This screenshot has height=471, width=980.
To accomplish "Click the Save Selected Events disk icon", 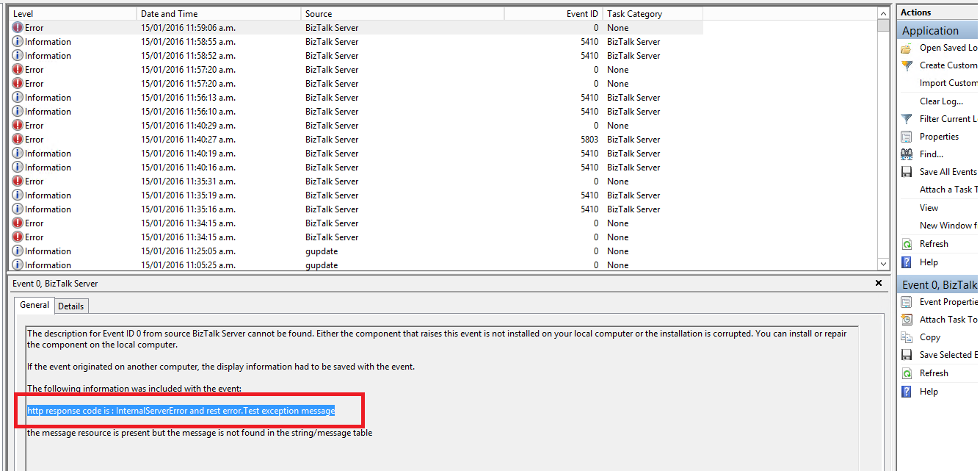I will [907, 355].
